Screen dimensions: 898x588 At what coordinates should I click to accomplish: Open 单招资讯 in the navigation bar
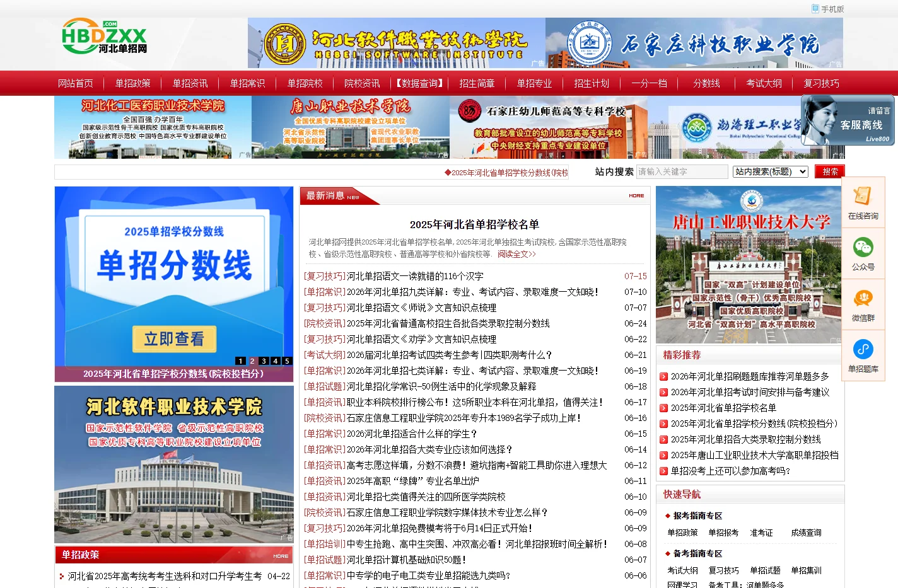[x=190, y=83]
